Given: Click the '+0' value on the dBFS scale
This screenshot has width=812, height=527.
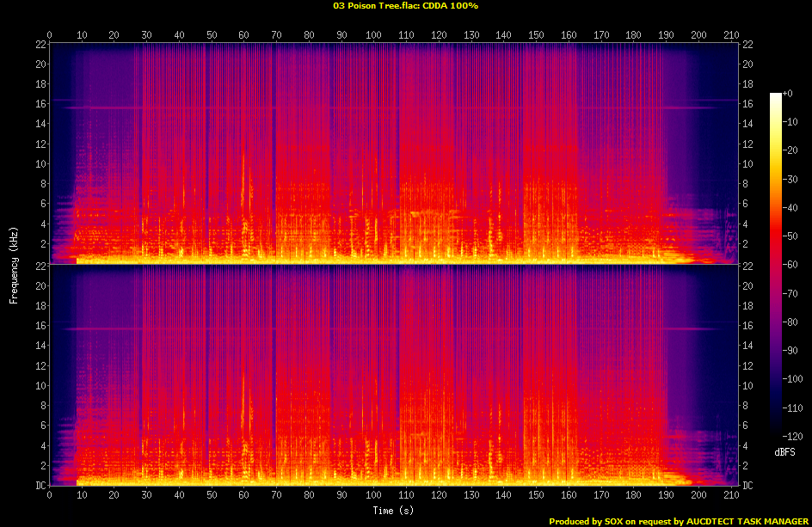Looking at the screenshot, I should click(x=787, y=94).
